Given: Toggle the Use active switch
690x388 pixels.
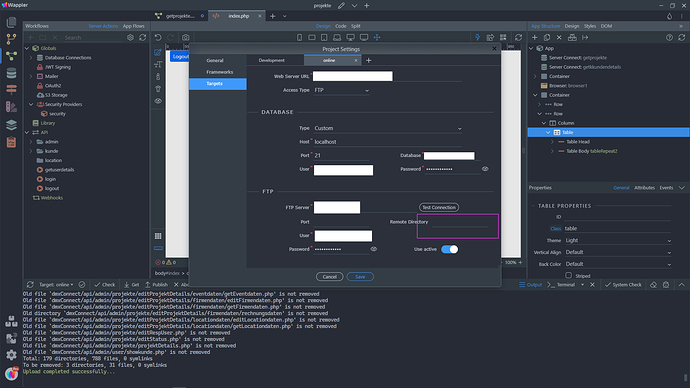Looking at the screenshot, I should (x=449, y=249).
